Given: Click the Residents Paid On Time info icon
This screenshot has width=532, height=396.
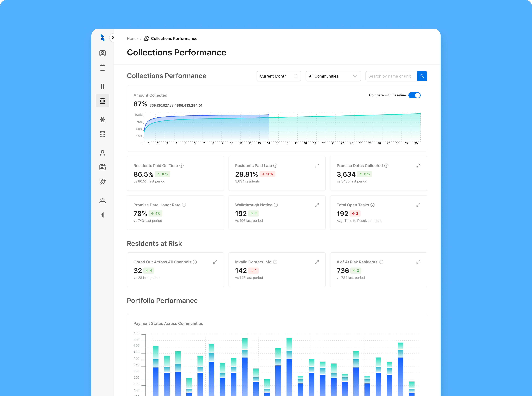Looking at the screenshot, I should coord(182,165).
